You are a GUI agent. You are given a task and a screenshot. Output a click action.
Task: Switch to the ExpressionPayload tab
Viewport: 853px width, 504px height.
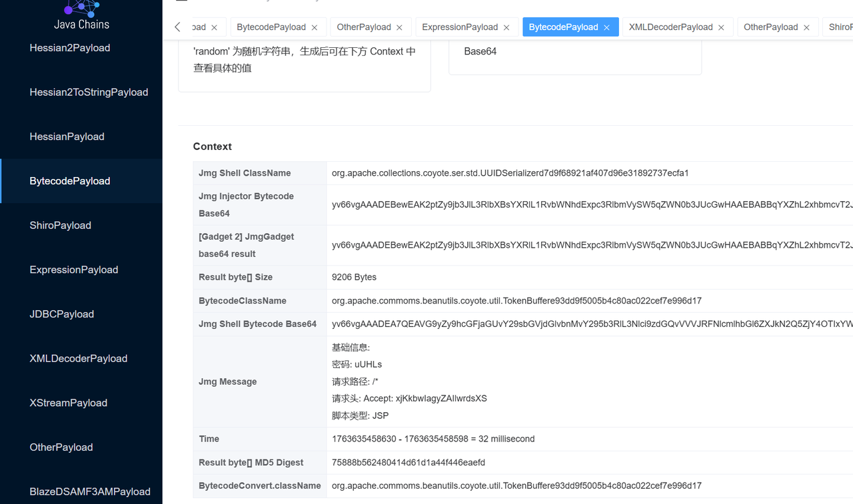coord(460,27)
